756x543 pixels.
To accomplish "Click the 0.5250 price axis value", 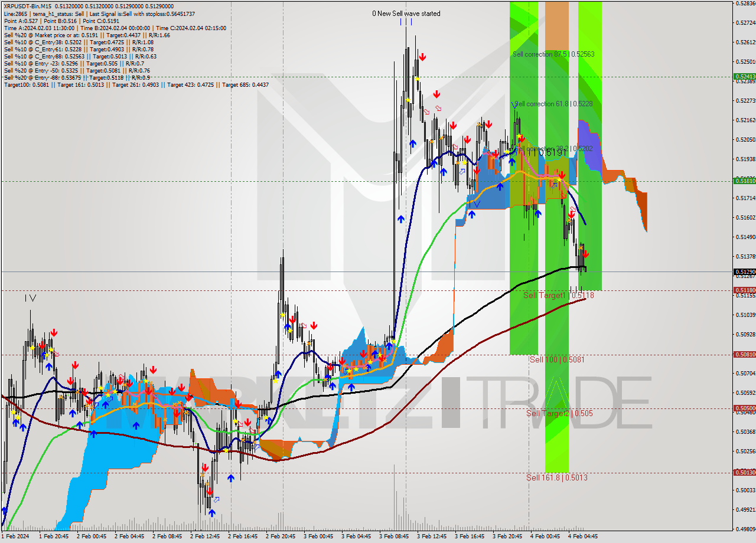I will click(746, 61).
